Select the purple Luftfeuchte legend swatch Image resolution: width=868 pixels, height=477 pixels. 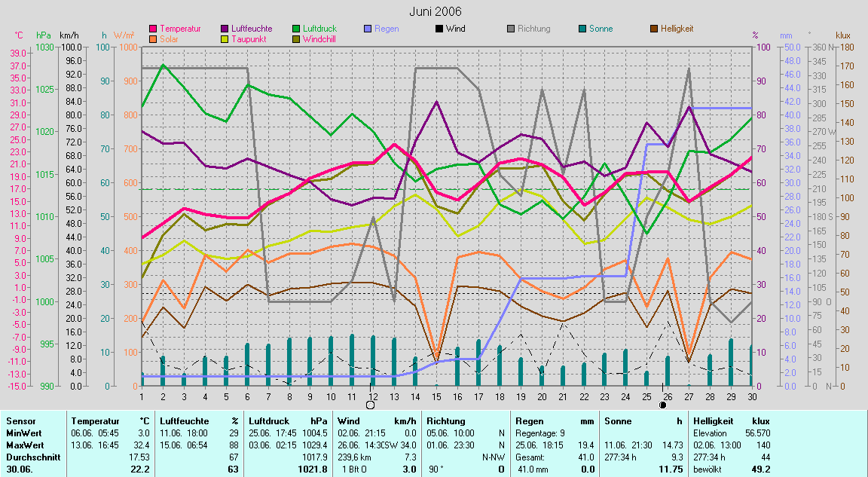coord(225,29)
